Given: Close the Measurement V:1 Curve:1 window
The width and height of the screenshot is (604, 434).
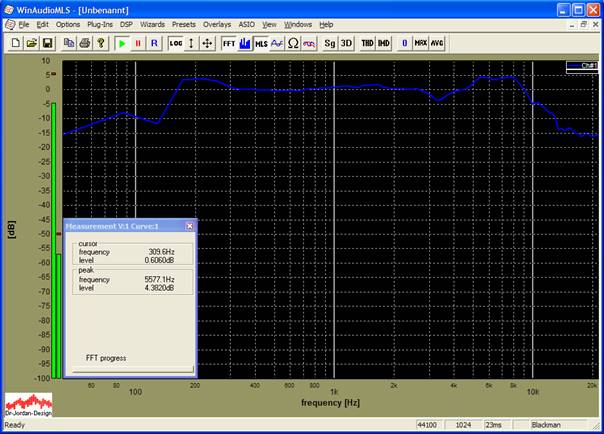Looking at the screenshot, I should (189, 226).
